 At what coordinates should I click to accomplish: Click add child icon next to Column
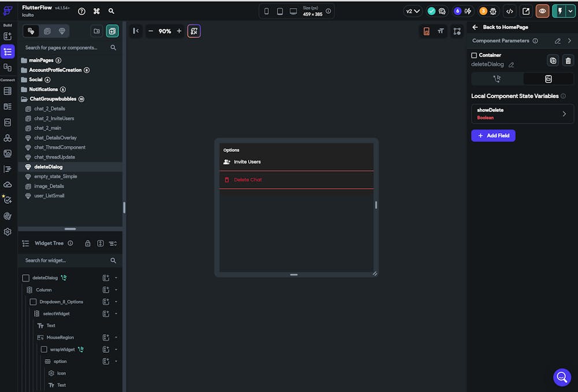click(106, 290)
